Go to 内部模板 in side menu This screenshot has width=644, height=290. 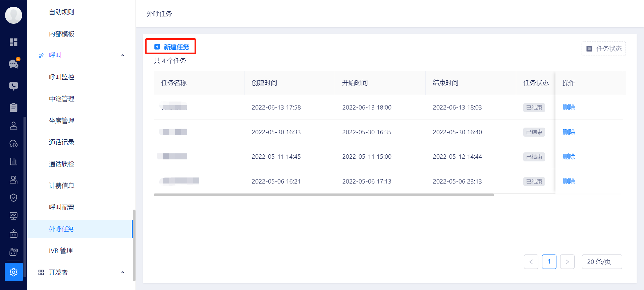point(62,34)
